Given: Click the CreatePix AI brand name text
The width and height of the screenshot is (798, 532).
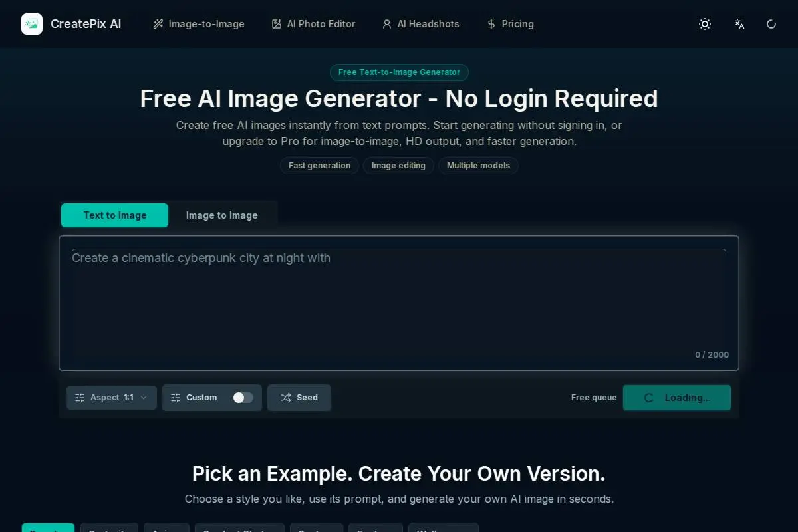Looking at the screenshot, I should coord(86,24).
